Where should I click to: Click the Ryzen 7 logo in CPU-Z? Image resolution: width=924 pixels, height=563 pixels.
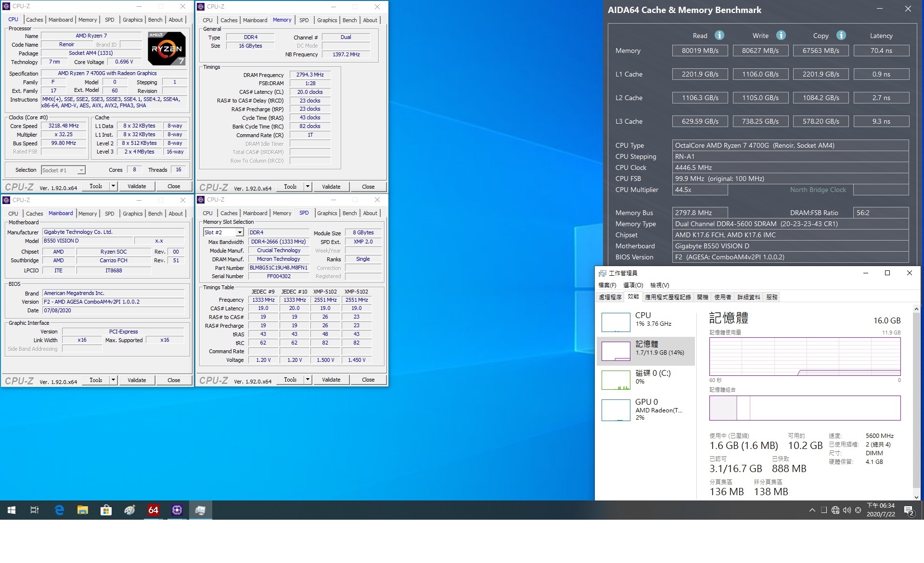[x=167, y=48]
